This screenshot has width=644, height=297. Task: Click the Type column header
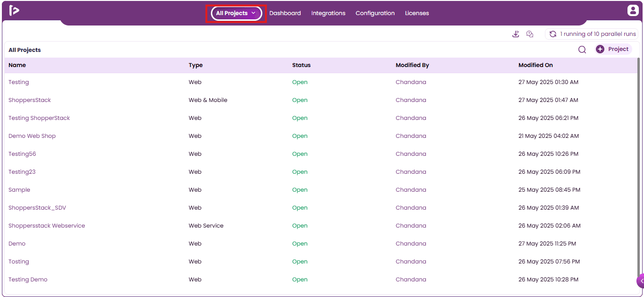pos(196,65)
